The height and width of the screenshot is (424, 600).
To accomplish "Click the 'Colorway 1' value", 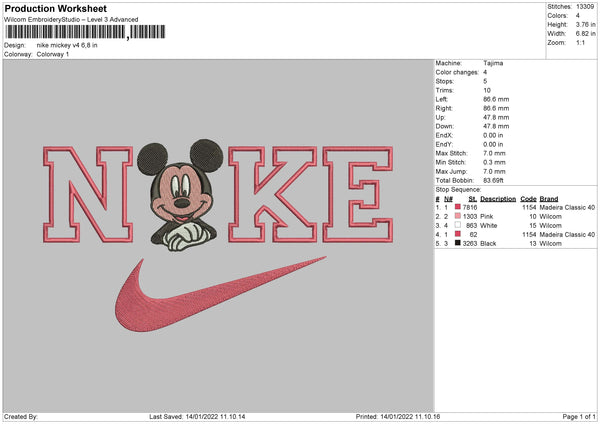I will click(53, 54).
